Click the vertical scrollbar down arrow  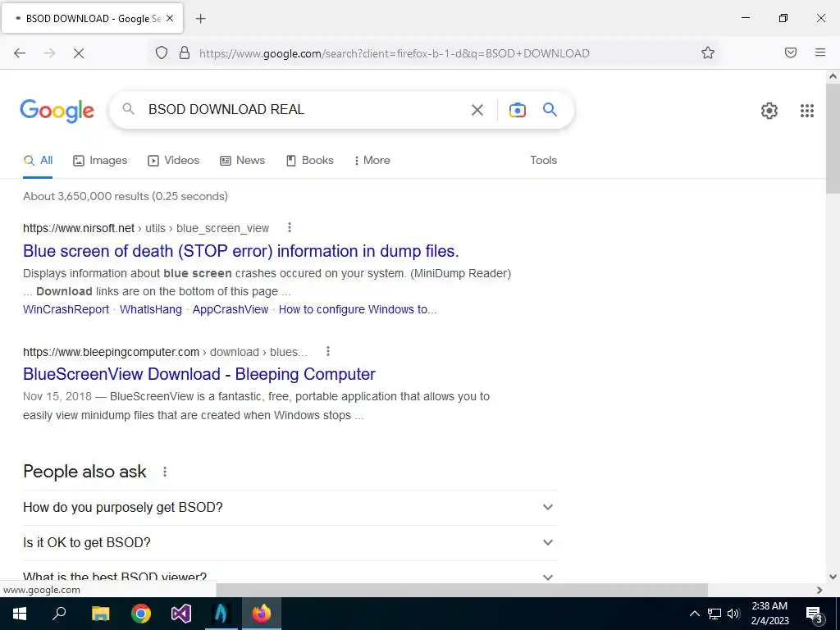(x=833, y=577)
